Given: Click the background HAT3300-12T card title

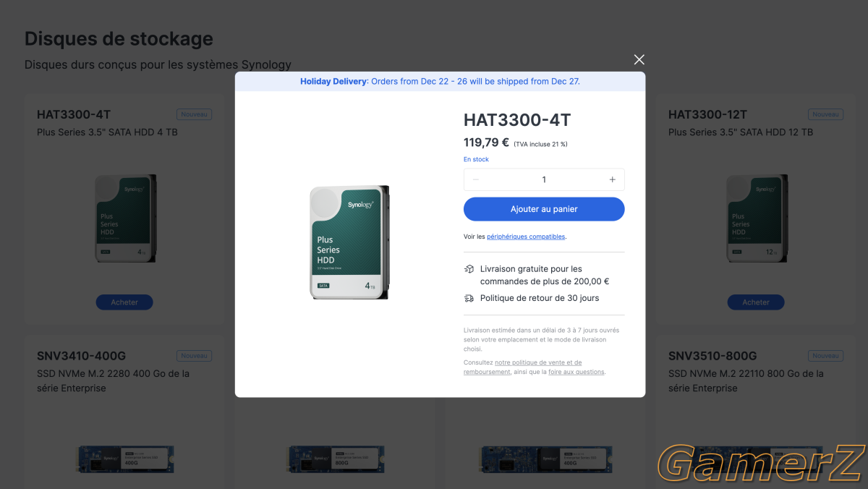Looking at the screenshot, I should coord(707,114).
